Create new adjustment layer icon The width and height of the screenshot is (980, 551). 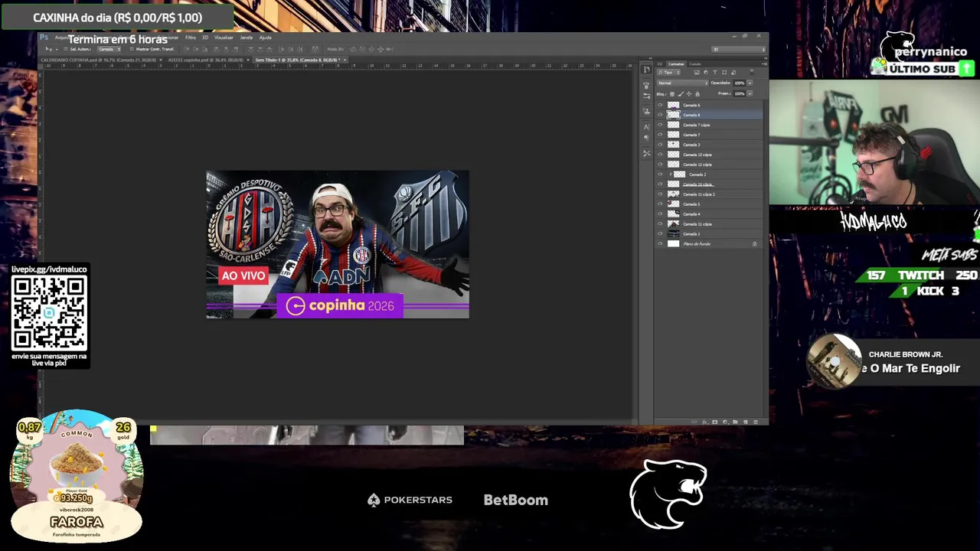(725, 422)
